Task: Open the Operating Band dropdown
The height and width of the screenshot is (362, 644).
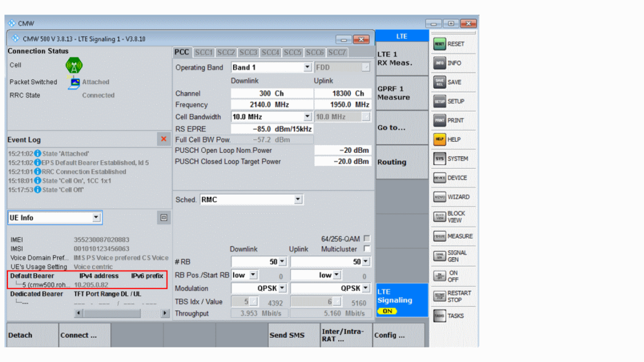Action: point(307,67)
